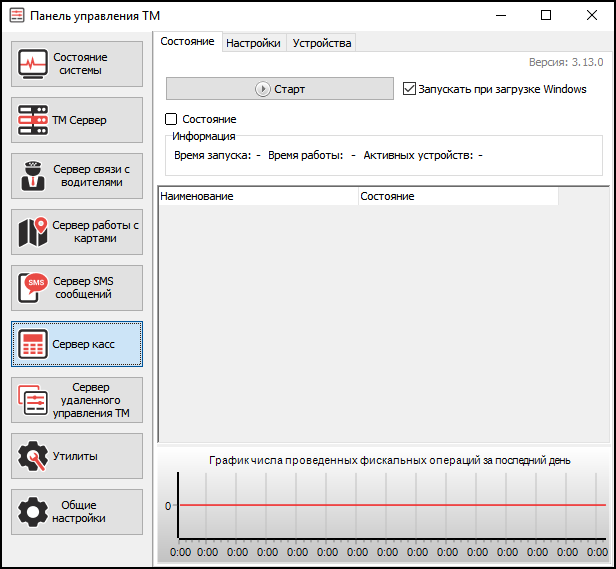
Task: Open the SMS messages server icon
Action: click(33, 288)
